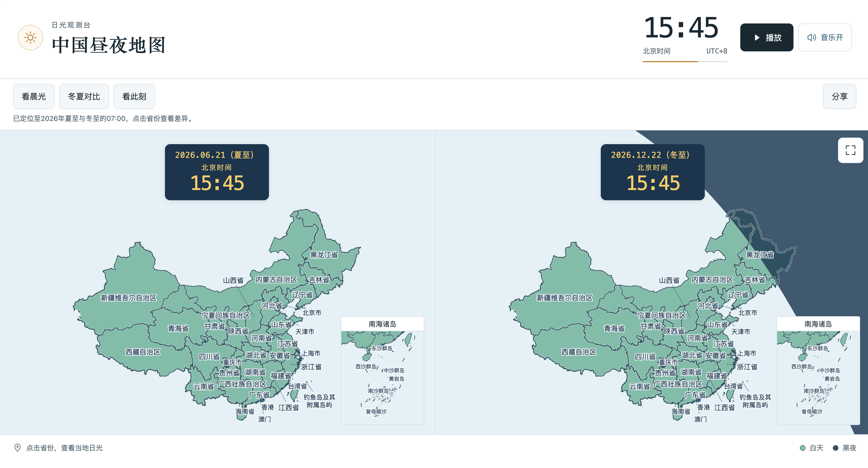This screenshot has width=868, height=468.
Task: Click 辽宁省 on the summer solstice map
Action: [302, 295]
